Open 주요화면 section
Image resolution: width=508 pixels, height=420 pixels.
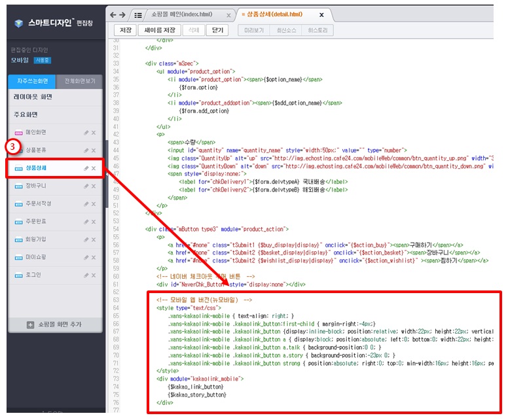tap(56, 114)
